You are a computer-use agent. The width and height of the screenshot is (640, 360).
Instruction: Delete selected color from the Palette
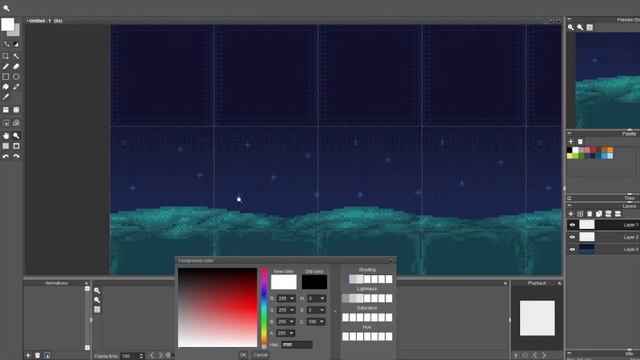580,142
